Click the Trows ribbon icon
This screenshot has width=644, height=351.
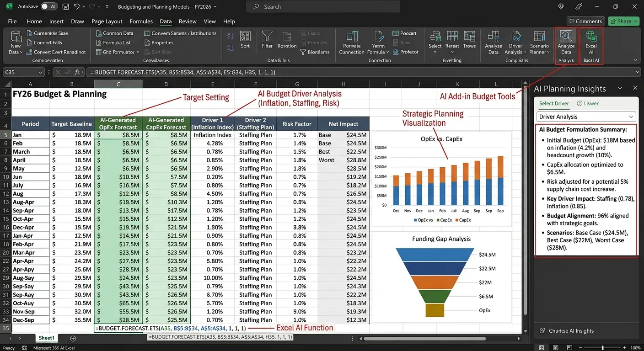(x=469, y=39)
